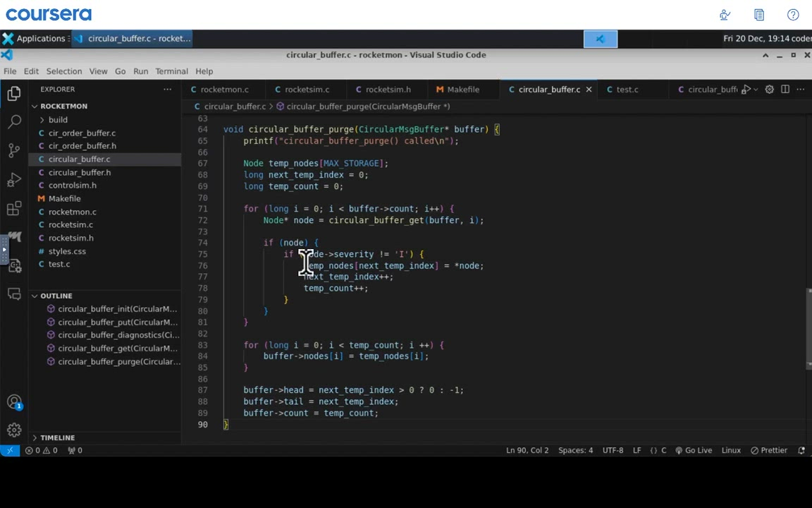The width and height of the screenshot is (812, 508).
Task: Toggle Prettier formatter in status bar
Action: tap(768, 450)
